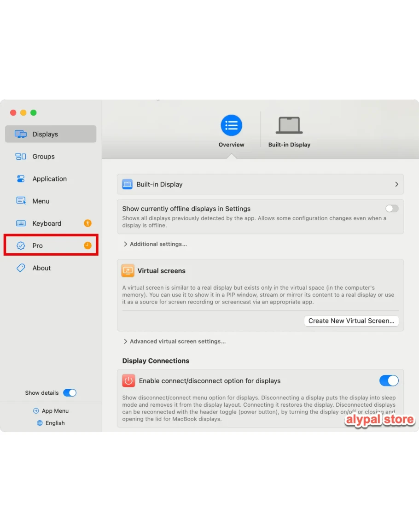Click Create New Virtual Screen button
The height and width of the screenshot is (532, 419).
[351, 321]
